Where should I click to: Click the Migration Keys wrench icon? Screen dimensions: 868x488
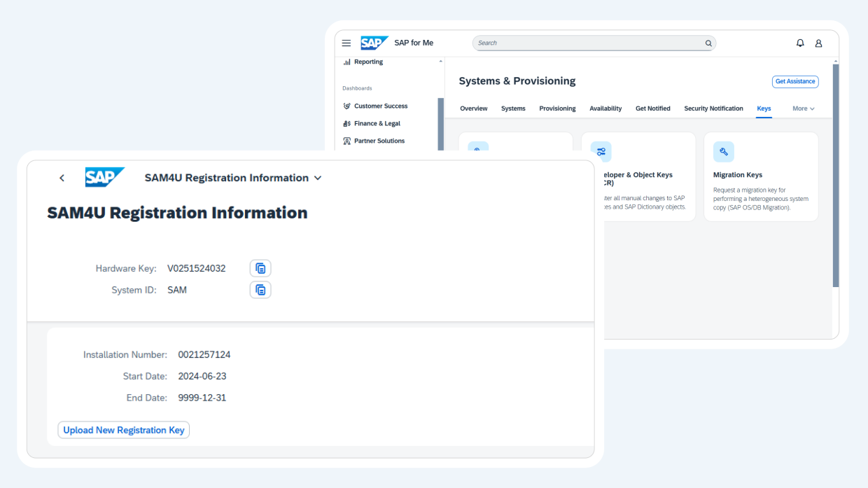[724, 152]
